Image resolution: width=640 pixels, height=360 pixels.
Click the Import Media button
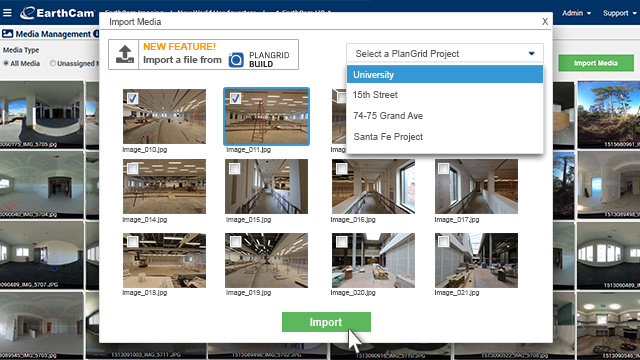[596, 63]
